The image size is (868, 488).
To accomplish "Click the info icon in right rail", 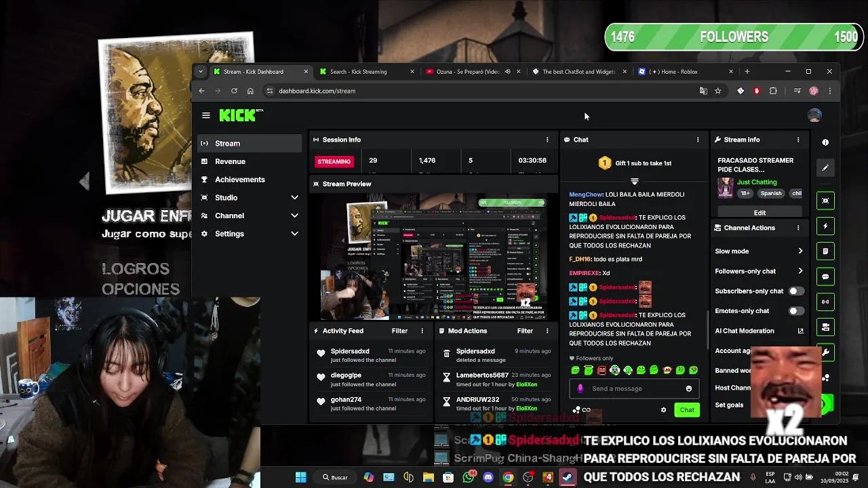I will (825, 142).
